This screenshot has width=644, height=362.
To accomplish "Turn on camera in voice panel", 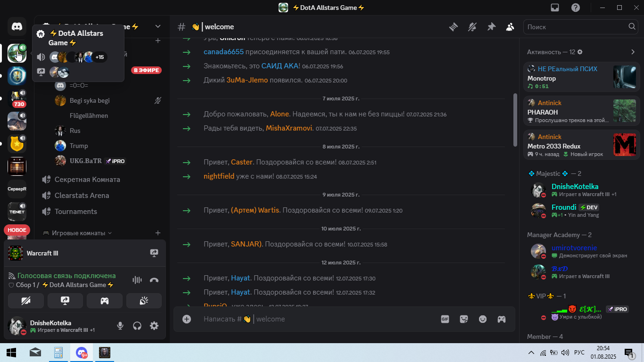I will click(x=26, y=301).
